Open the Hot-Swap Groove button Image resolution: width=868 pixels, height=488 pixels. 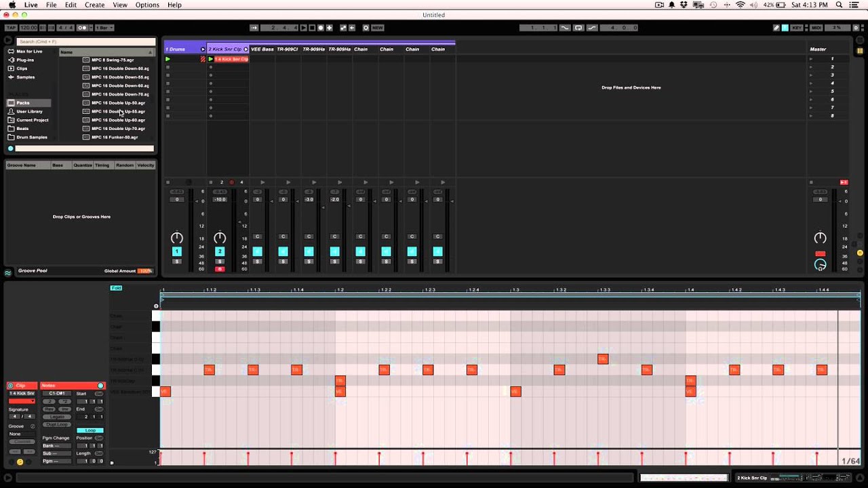point(33,426)
